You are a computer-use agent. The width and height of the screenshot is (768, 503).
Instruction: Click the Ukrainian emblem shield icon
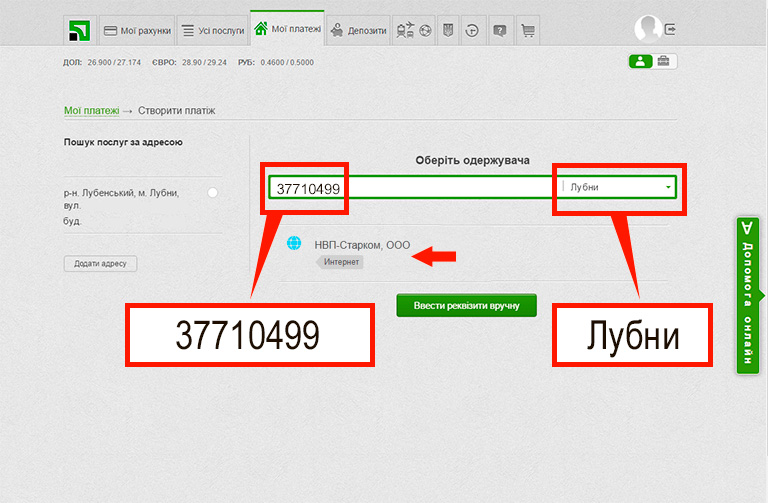449,31
